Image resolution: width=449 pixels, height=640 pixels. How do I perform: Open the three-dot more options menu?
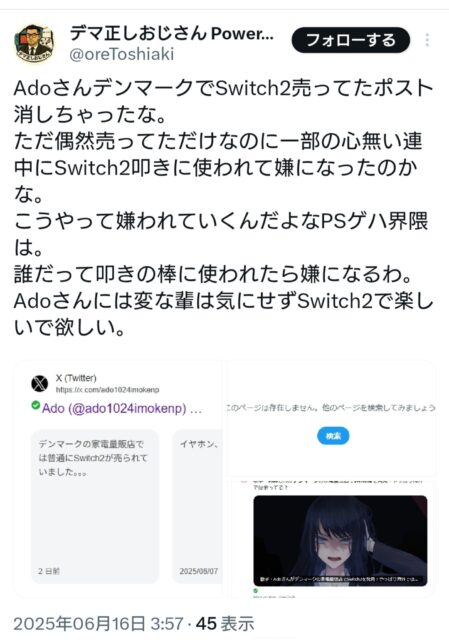(x=427, y=40)
